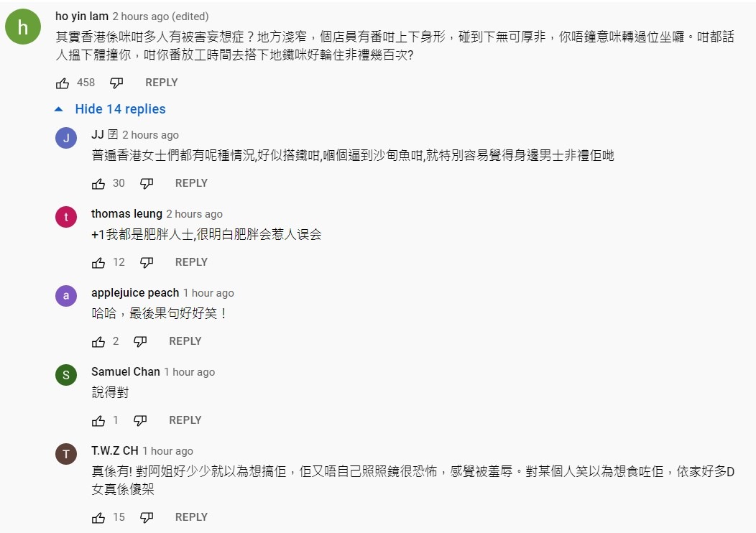
Task: Dislike applejuice peach's reply
Action: (140, 342)
